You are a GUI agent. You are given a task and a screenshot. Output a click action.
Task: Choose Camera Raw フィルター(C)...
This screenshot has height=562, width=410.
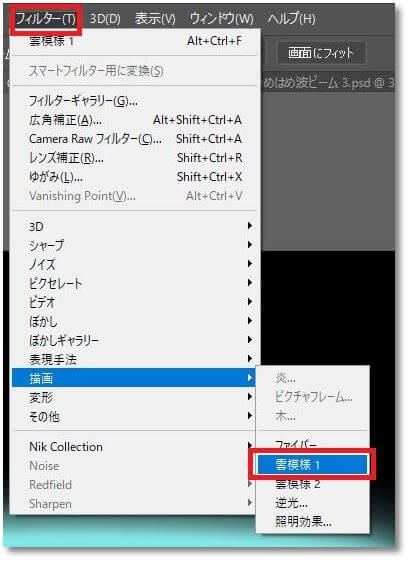tap(135, 139)
